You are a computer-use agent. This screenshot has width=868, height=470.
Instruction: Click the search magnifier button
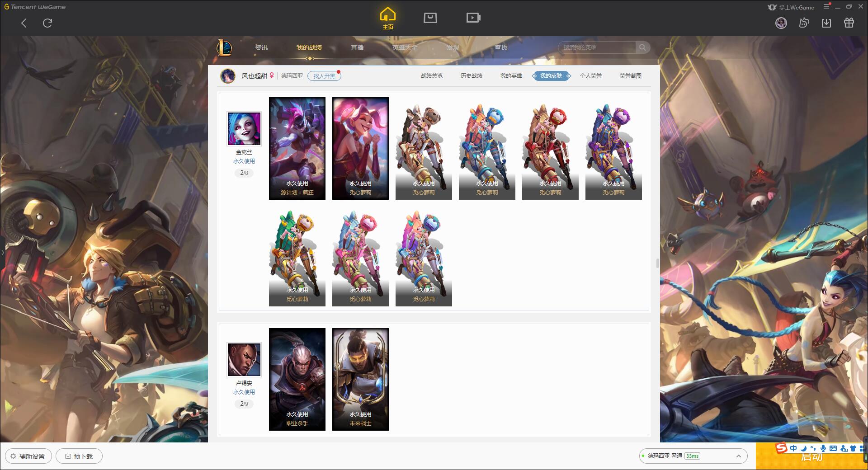[642, 47]
